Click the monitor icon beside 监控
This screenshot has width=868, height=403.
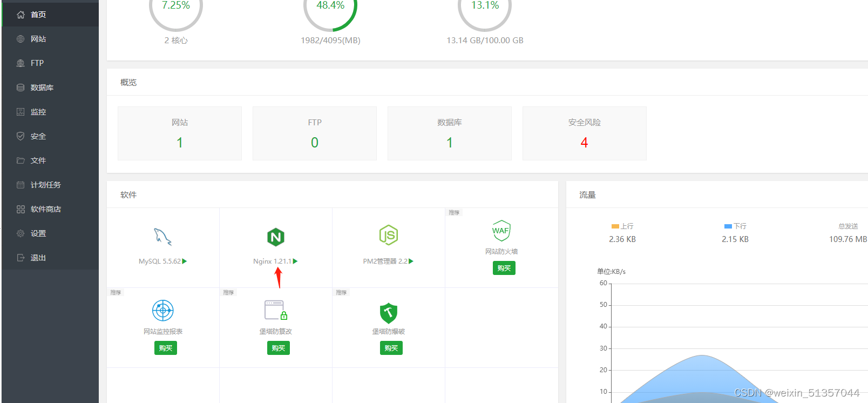point(21,112)
